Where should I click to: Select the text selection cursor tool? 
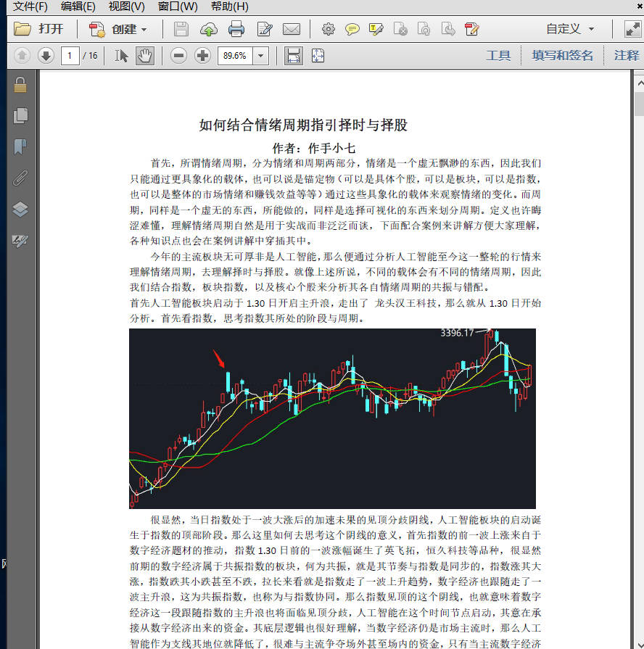[121, 55]
